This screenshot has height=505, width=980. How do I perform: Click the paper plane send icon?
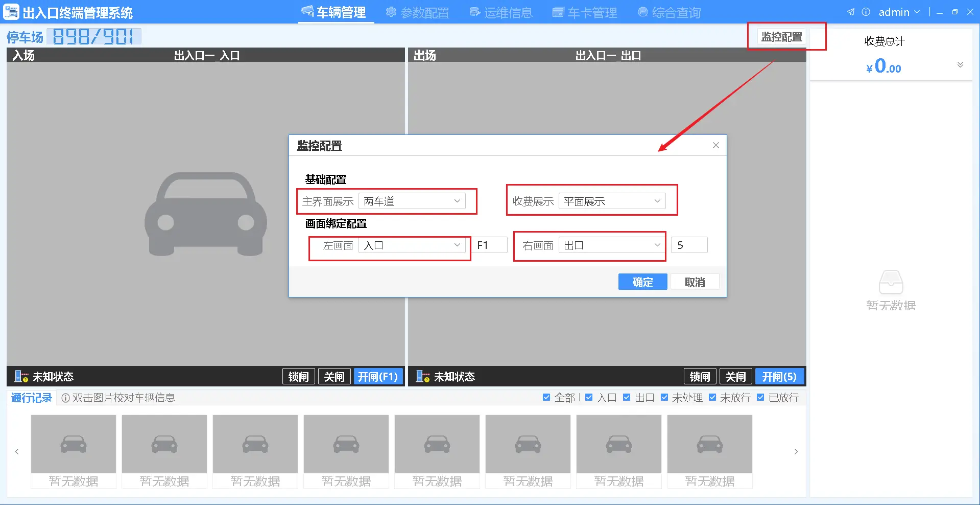(851, 12)
